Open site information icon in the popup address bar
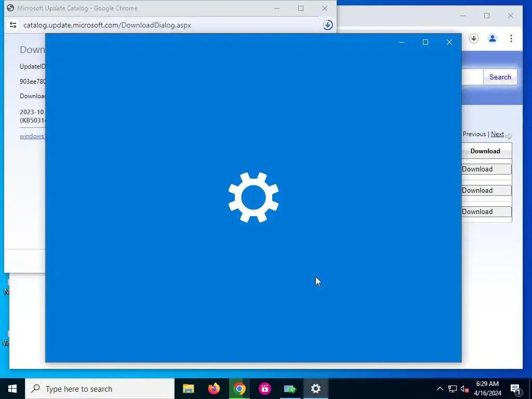 [x=13, y=25]
